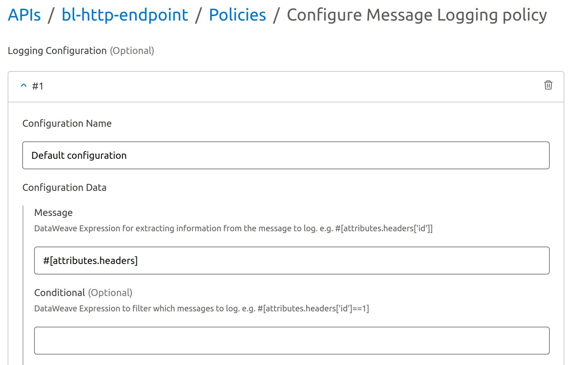This screenshot has width=588, height=365.
Task: Click the Message field label
Action: (x=53, y=213)
